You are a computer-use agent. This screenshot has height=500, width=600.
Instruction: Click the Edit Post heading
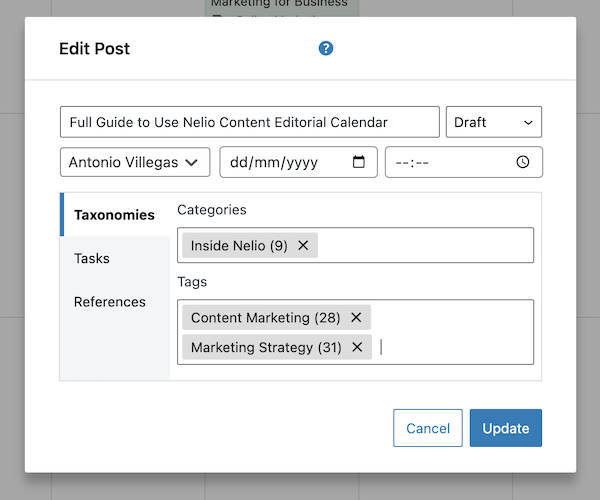95,49
